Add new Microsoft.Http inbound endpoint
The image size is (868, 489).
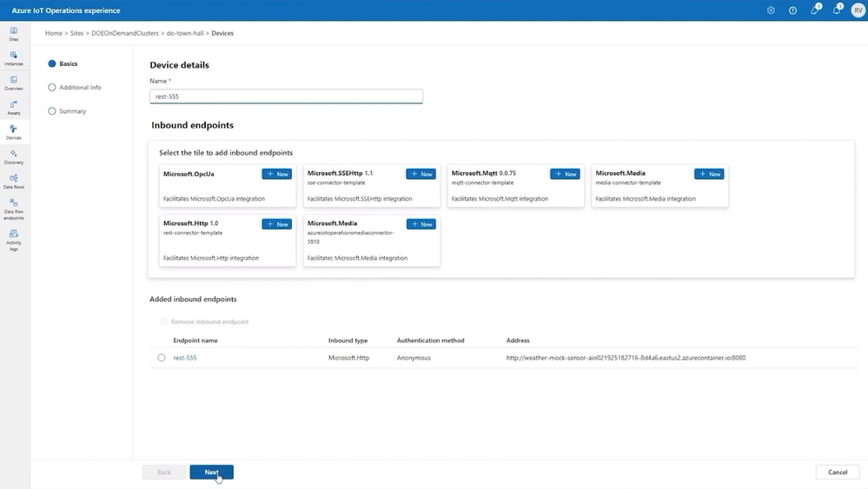277,224
